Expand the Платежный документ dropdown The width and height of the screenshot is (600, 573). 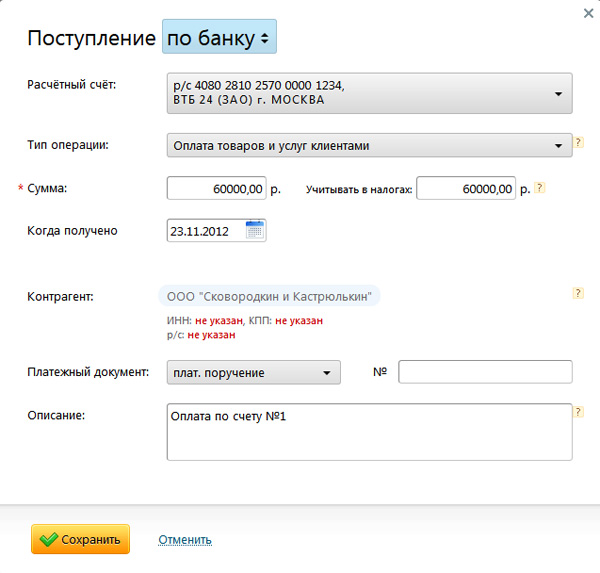(x=254, y=373)
